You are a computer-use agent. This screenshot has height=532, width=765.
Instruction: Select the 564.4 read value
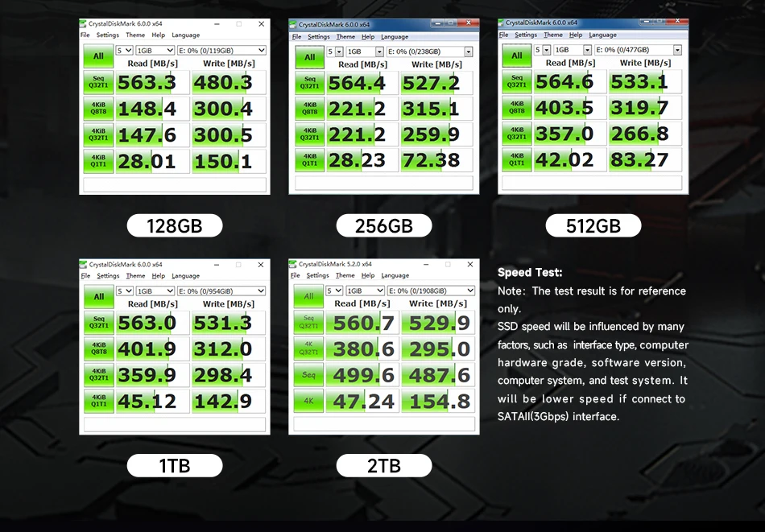362,83
